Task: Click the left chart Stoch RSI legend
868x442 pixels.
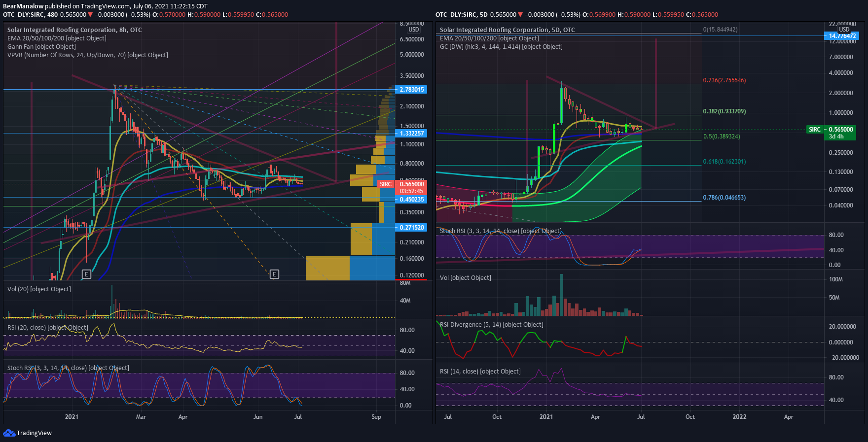Action: coord(68,368)
